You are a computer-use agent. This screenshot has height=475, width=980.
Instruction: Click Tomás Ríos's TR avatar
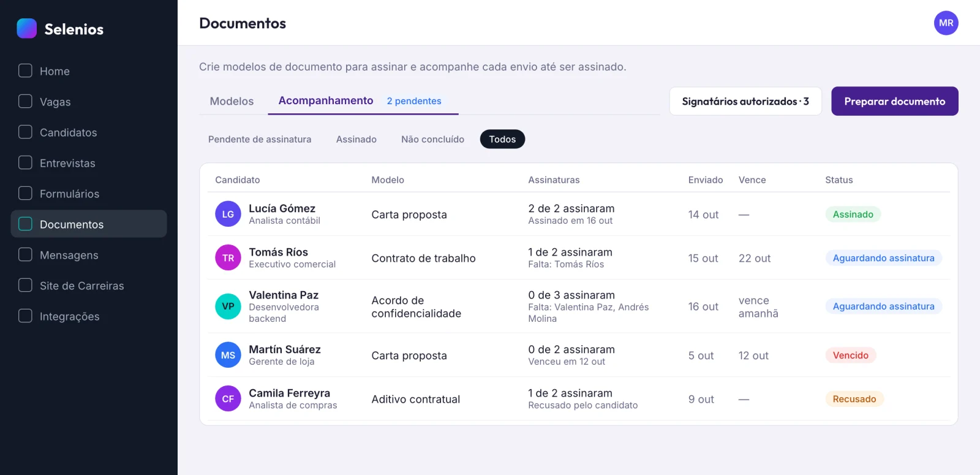tap(228, 257)
